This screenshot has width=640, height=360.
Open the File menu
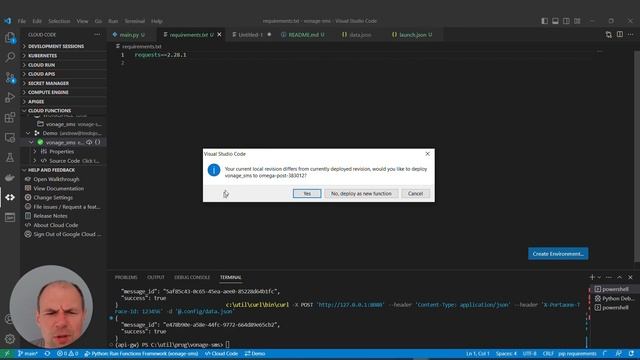point(22,21)
